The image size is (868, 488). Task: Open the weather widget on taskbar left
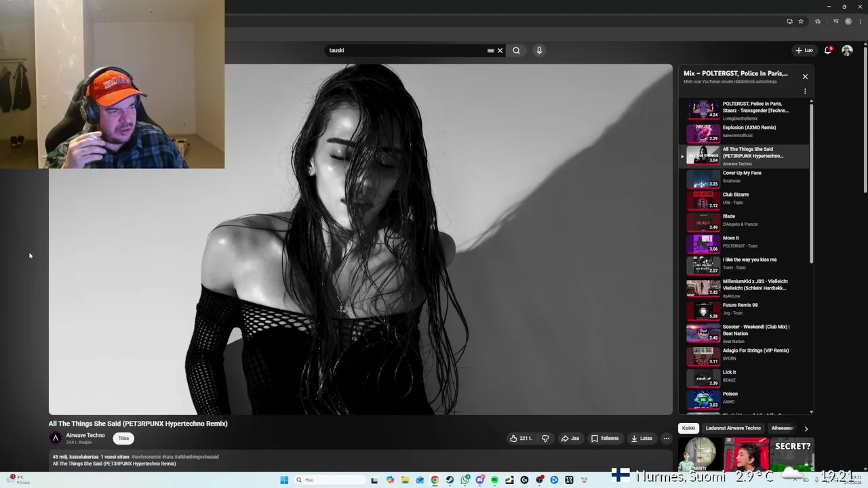tap(18, 480)
